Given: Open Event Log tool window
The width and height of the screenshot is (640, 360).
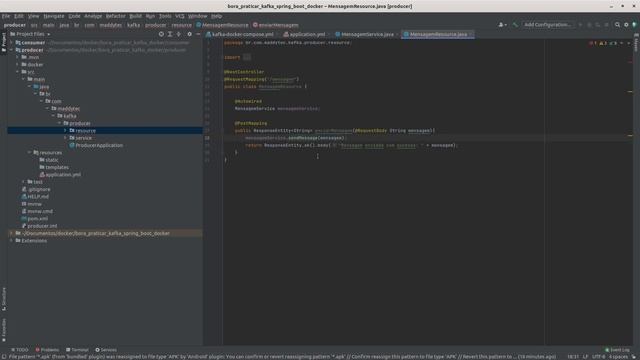Looking at the screenshot, I should coord(618,350).
